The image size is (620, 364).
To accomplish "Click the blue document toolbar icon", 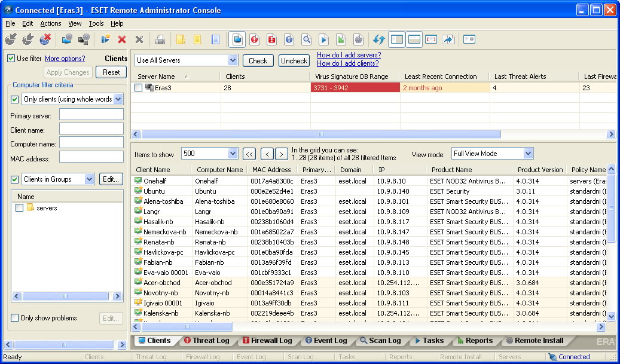I will coord(215,39).
